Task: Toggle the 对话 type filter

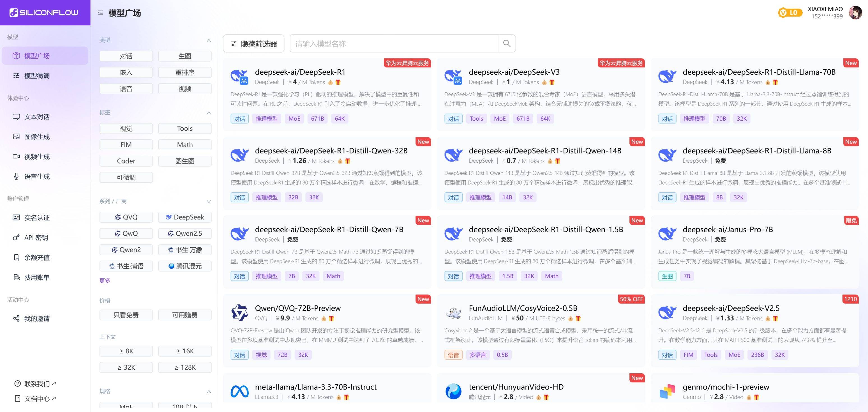Action: pos(126,56)
